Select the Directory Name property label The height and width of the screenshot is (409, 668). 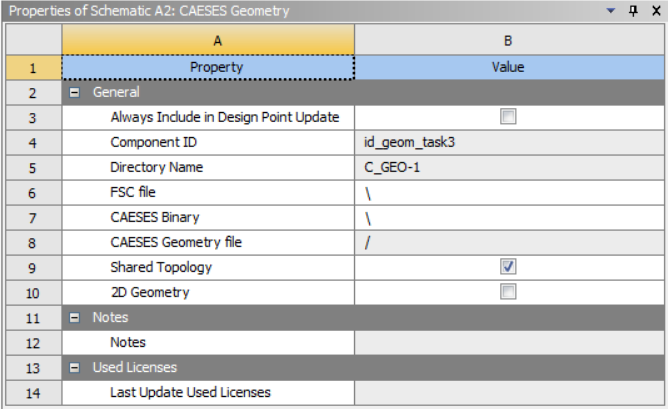[x=156, y=167]
